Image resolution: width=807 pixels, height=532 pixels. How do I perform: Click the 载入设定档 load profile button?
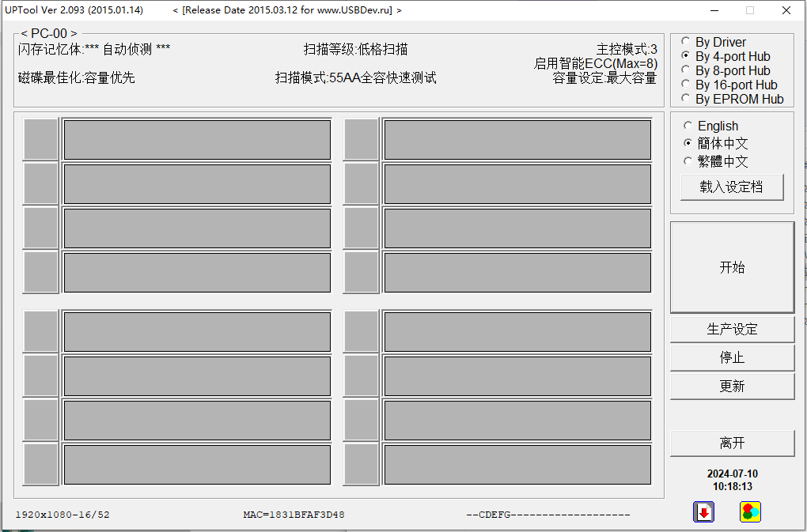(732, 187)
